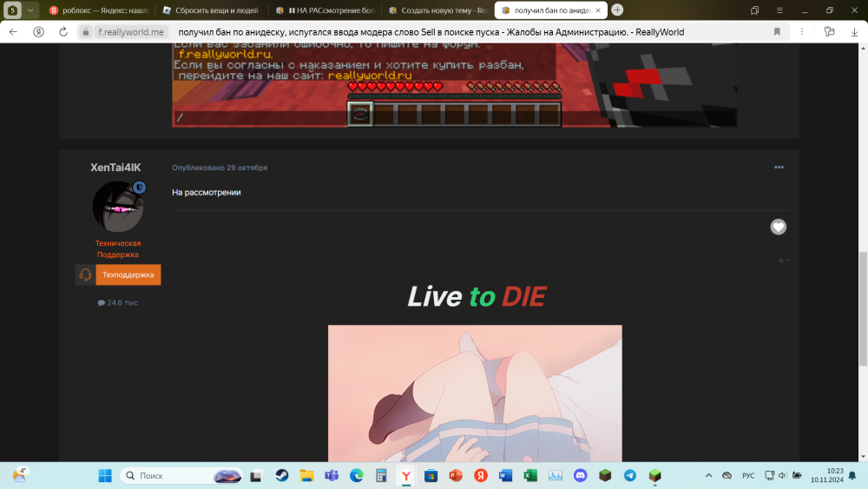The image size is (868, 489).
Task: Click the page vertical scrollbar thumb
Action: (x=863, y=308)
